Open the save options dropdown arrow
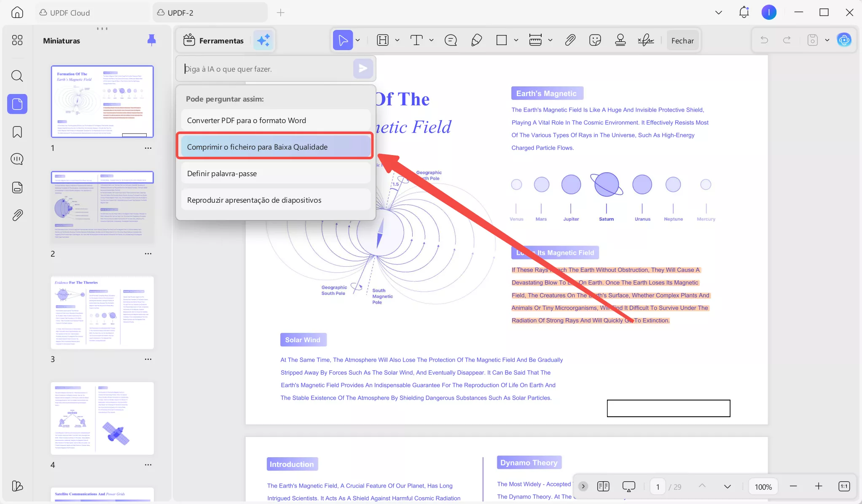Viewport: 862px width, 504px height. pos(827,40)
